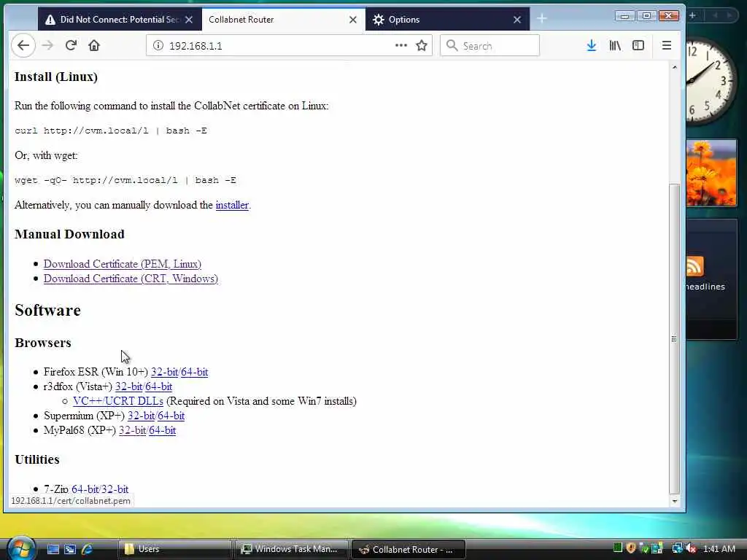Click the Manual Download heading
The height and width of the screenshot is (560, 747).
tap(69, 234)
